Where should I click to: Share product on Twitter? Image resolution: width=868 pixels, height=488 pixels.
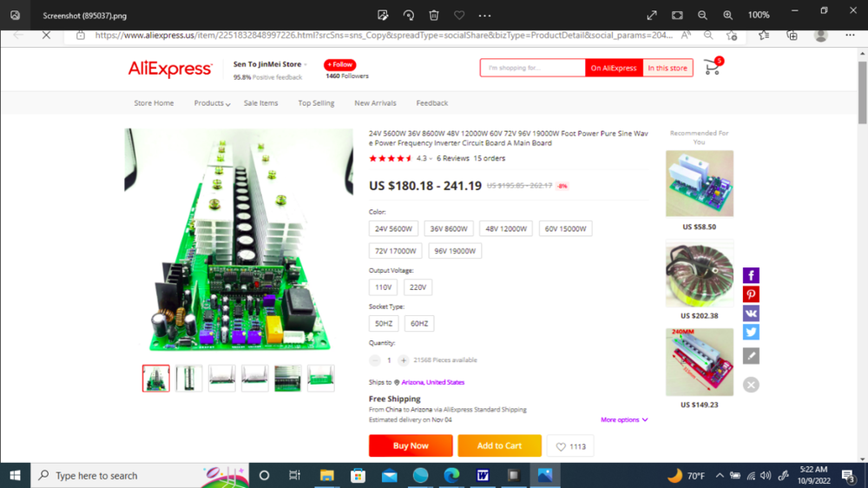751,332
